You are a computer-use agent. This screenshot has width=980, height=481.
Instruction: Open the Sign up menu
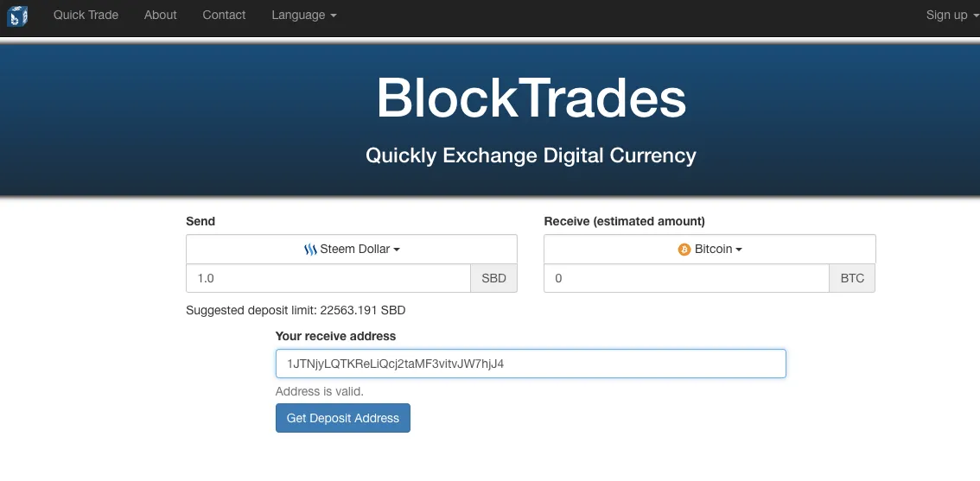[952, 15]
